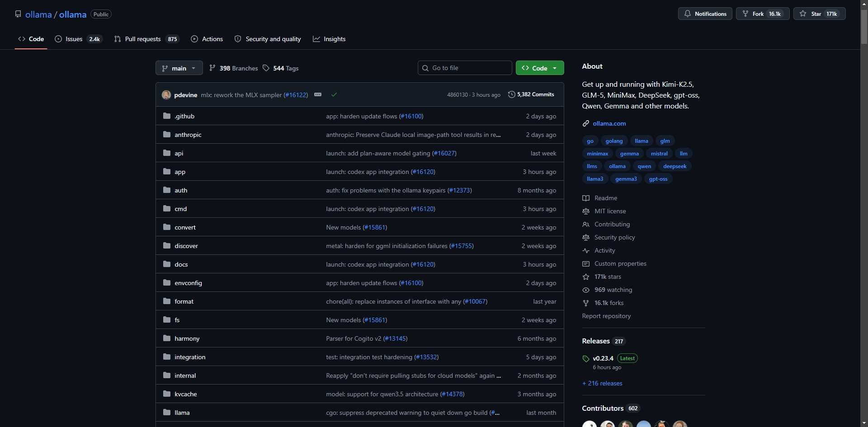Select the gpt-oss topic tag
The height and width of the screenshot is (427, 868).
[x=658, y=179]
